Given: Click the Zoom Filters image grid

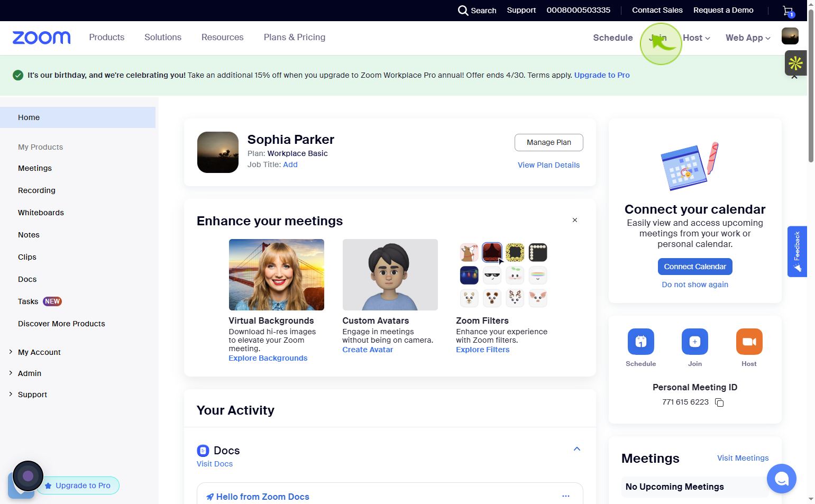Looking at the screenshot, I should coord(503,274).
